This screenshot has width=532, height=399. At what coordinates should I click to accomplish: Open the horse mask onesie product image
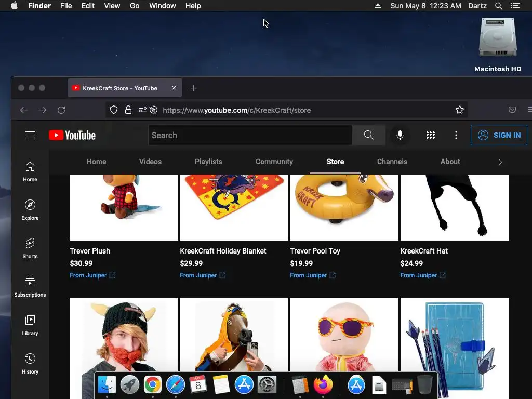234,334
